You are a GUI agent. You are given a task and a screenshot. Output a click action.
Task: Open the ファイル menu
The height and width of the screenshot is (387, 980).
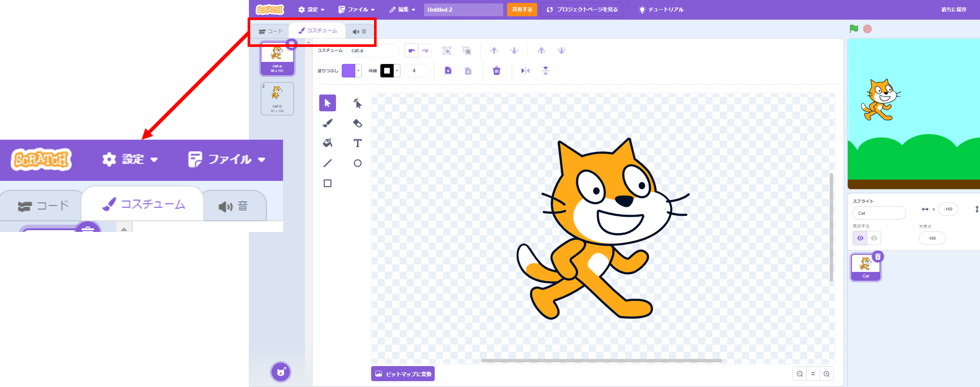click(x=357, y=10)
